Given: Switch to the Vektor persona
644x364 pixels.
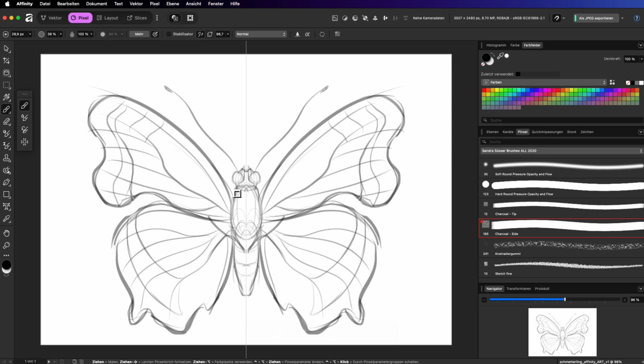Looking at the screenshot, I should point(51,18).
